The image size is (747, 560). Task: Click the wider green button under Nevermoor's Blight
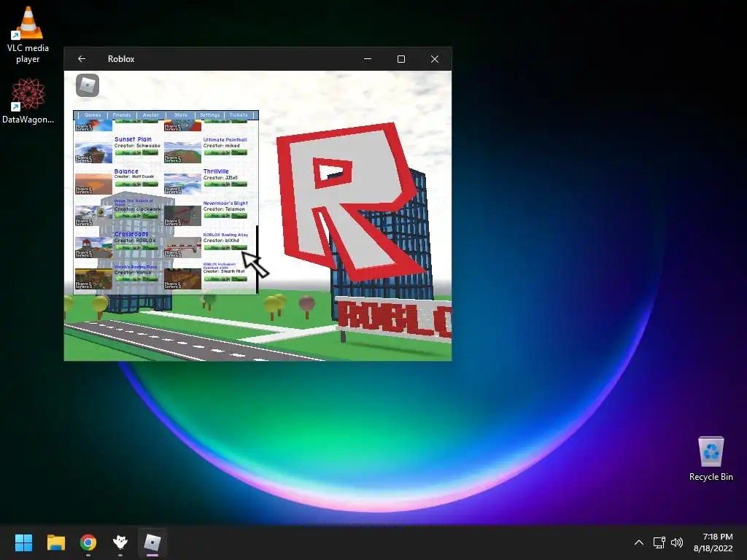point(217,216)
